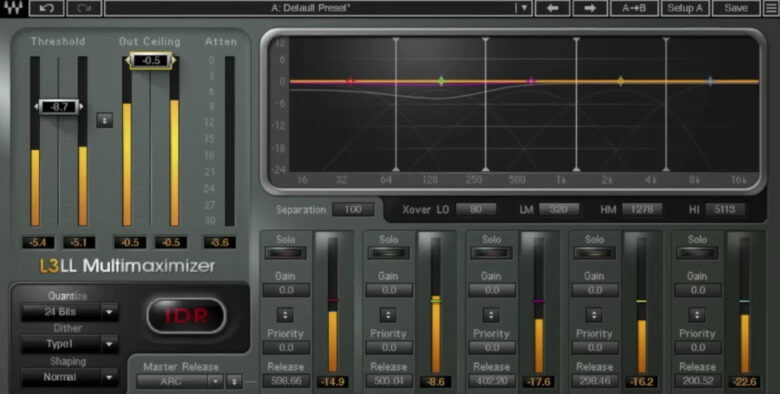
Task: Open the Quantize 24 Bits dropdown
Action: tap(70, 312)
